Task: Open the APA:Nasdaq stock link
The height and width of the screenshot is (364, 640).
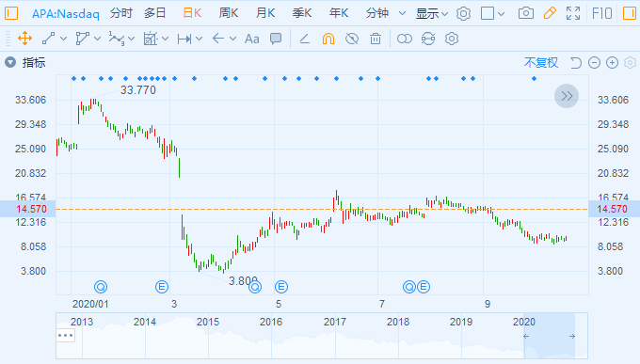Action: click(65, 14)
